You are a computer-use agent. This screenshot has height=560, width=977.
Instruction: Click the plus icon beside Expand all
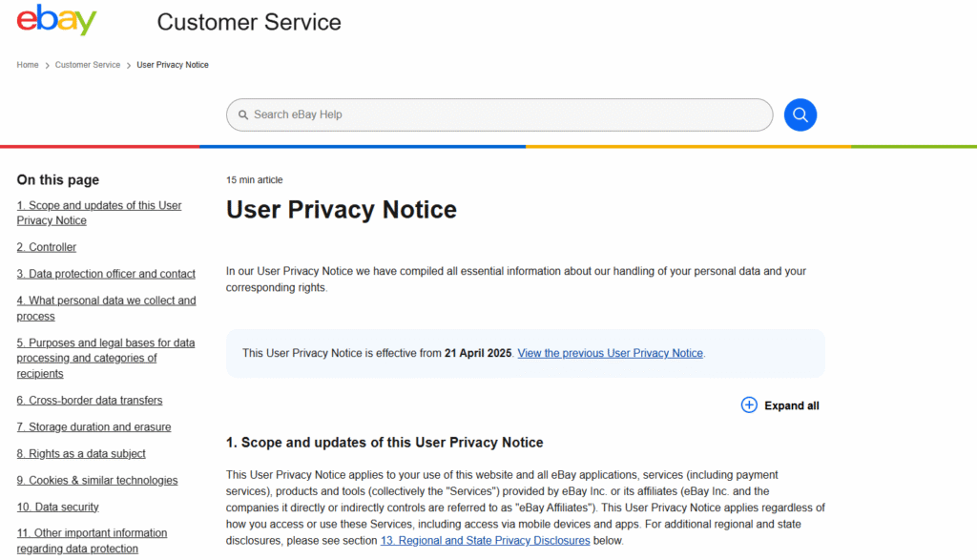(749, 405)
